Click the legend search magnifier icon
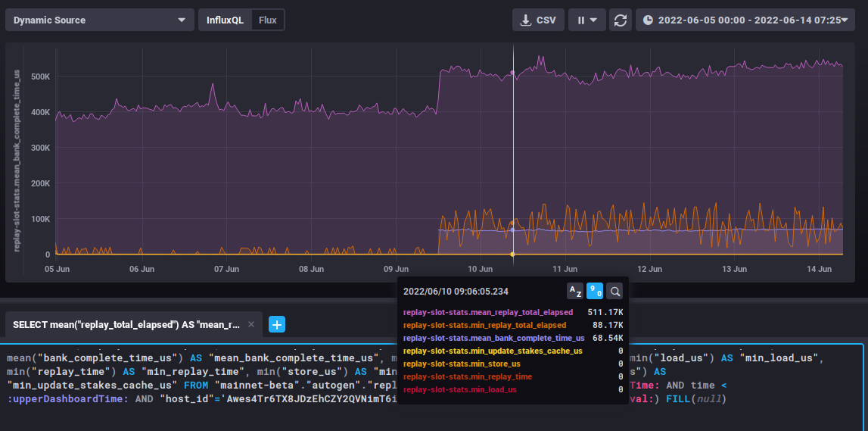Viewport: 868px width, 431px height. point(614,291)
